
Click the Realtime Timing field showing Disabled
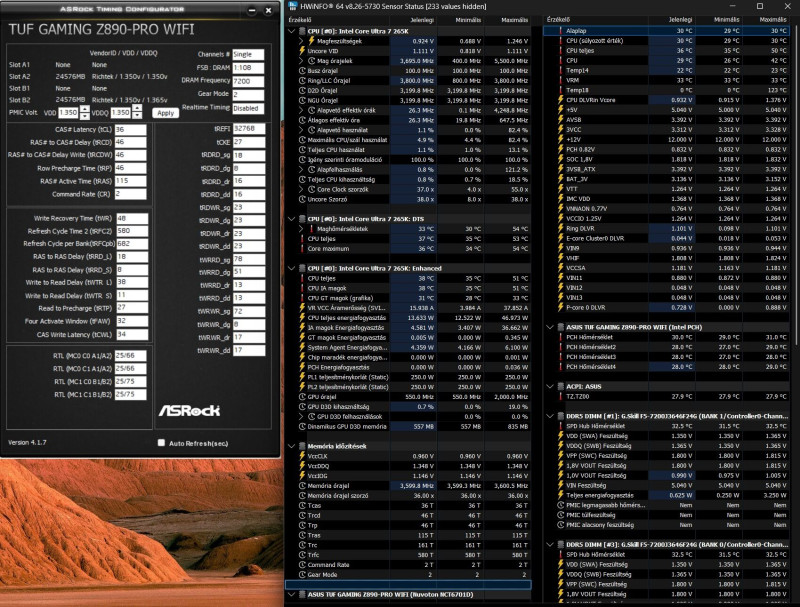[x=248, y=108]
